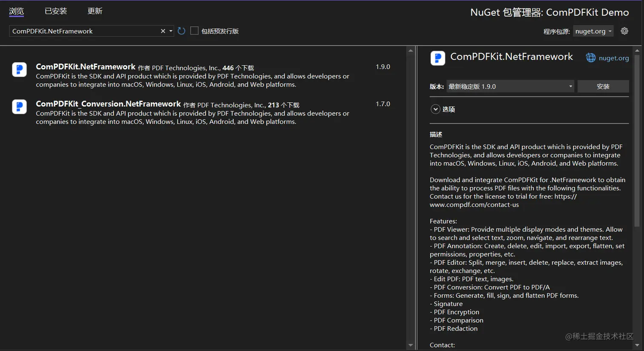This screenshot has width=644, height=351.
Task: Refresh the package search results
Action: click(181, 31)
